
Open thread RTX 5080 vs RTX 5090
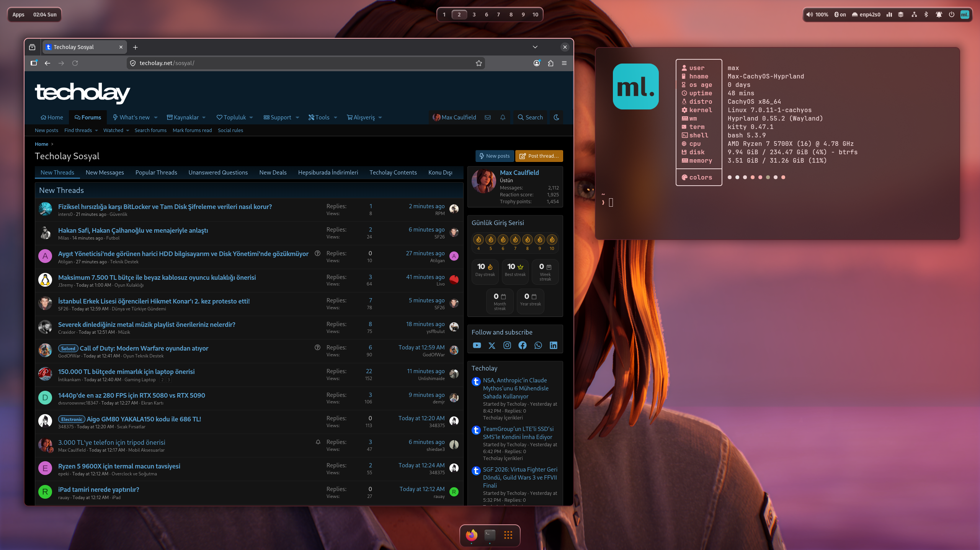point(132,395)
